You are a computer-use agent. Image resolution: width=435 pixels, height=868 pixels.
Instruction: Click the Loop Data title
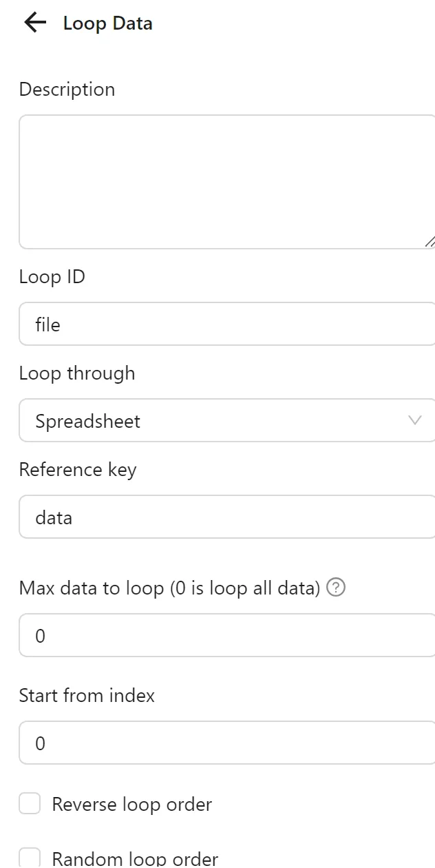[x=107, y=23]
